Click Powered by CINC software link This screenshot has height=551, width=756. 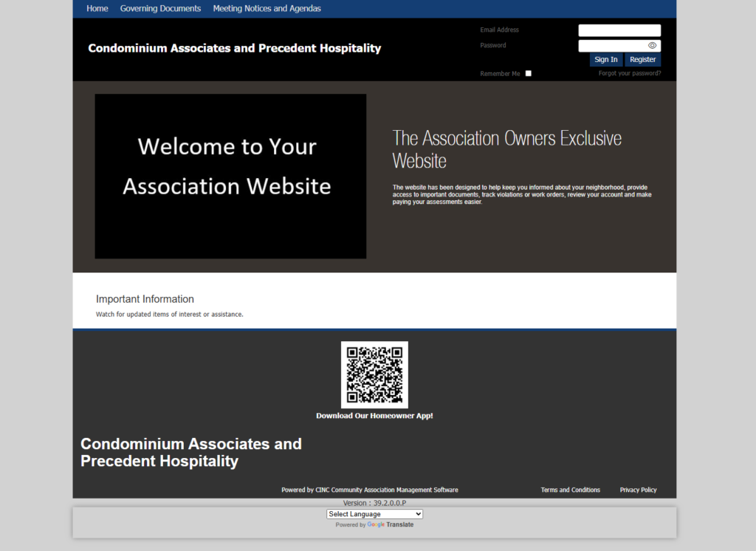coord(369,490)
